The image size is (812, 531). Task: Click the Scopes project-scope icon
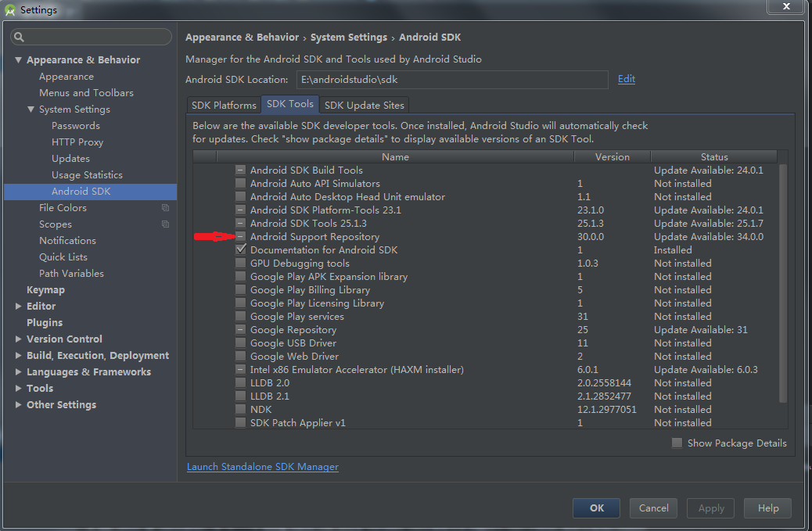tap(165, 224)
